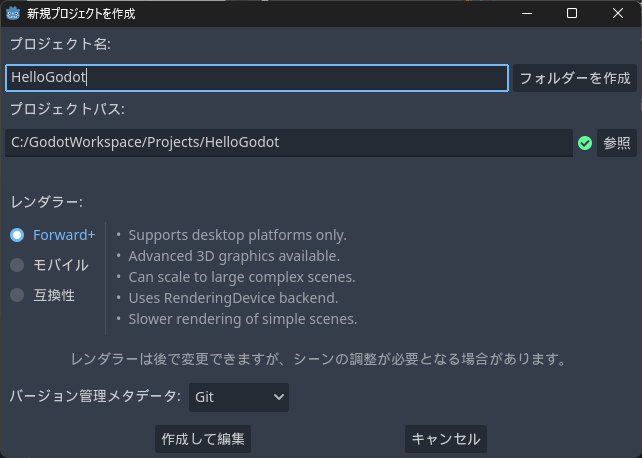The width and height of the screenshot is (642, 458).
Task: Click the renderer change warning note
Action: tap(319, 359)
